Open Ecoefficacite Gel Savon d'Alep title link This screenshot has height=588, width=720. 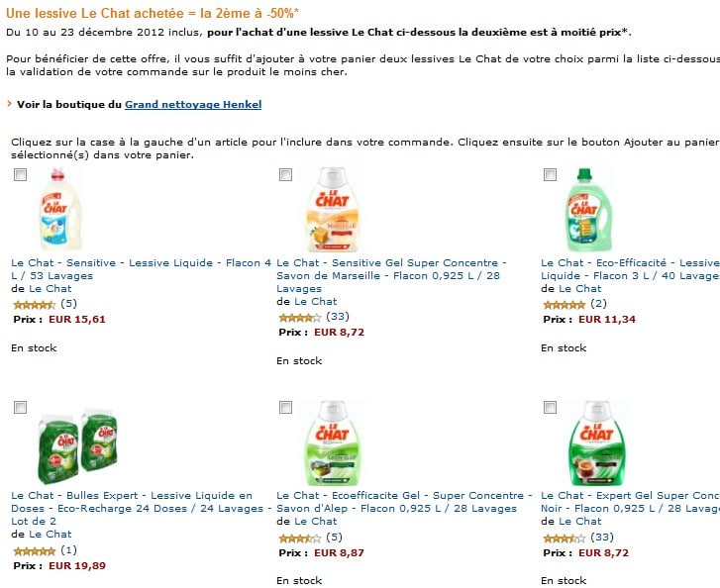(404, 502)
